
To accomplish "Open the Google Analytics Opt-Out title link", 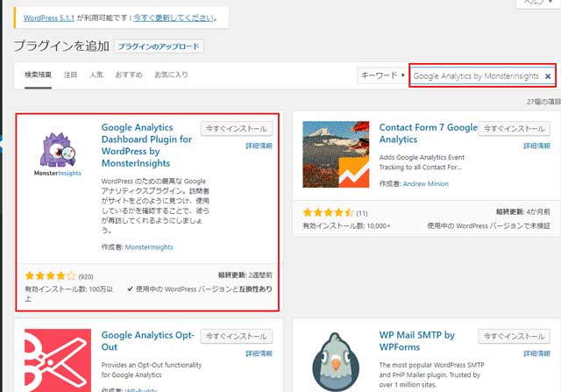I will [148, 341].
